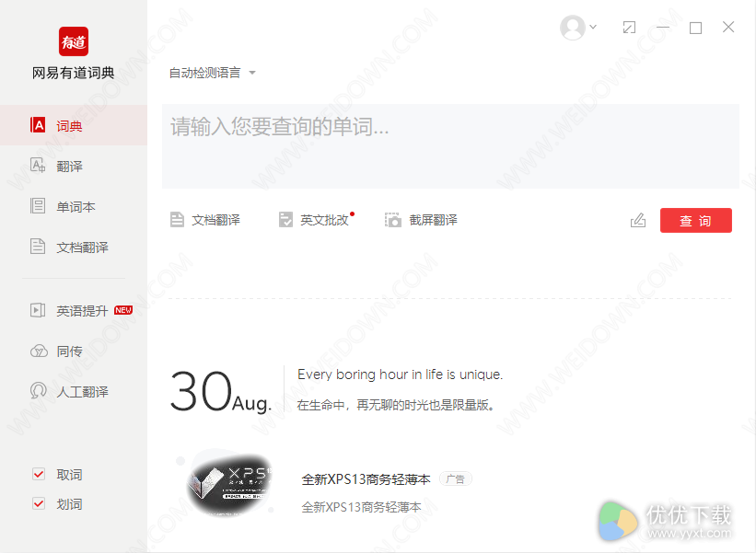
Task: Click the 网易有道词典 app title text
Action: click(x=74, y=73)
